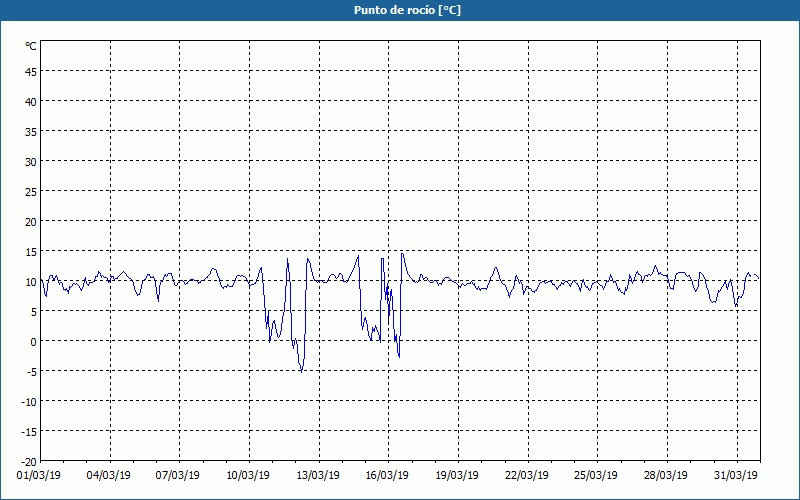The width and height of the screenshot is (800, 500).
Task: Select the 31/03/19 date label
Action: pos(736,475)
